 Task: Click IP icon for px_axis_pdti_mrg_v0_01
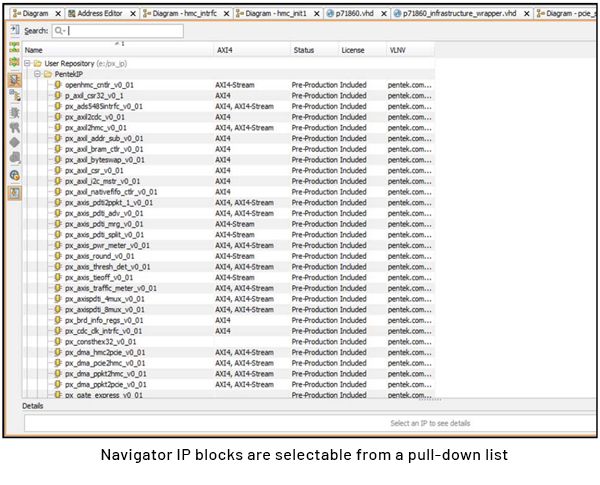(x=57, y=224)
